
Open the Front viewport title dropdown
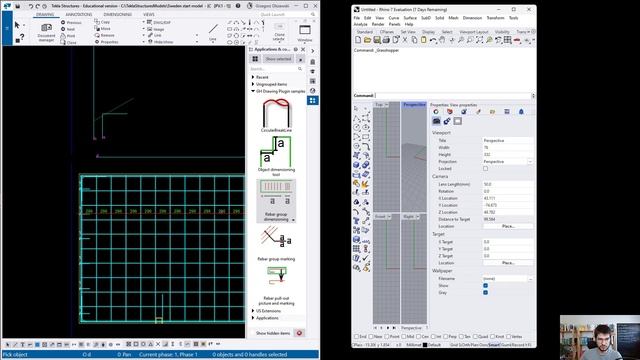(389, 217)
